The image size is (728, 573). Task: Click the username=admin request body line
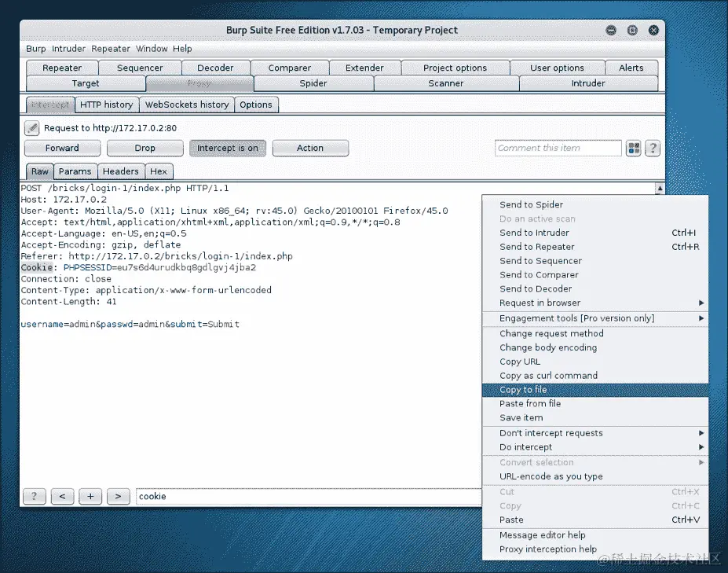(130, 325)
